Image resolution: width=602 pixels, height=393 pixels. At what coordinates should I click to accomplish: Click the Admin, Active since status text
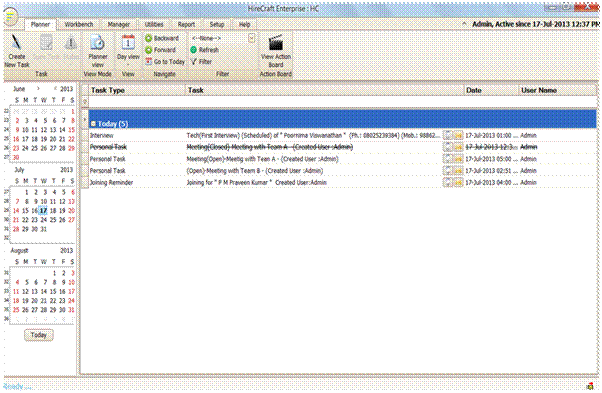(536, 24)
